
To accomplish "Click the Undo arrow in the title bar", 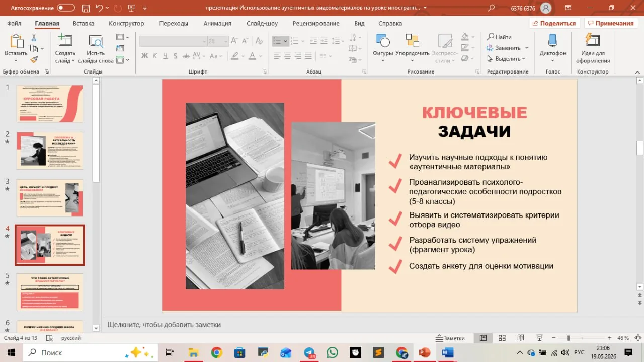I will (99, 8).
